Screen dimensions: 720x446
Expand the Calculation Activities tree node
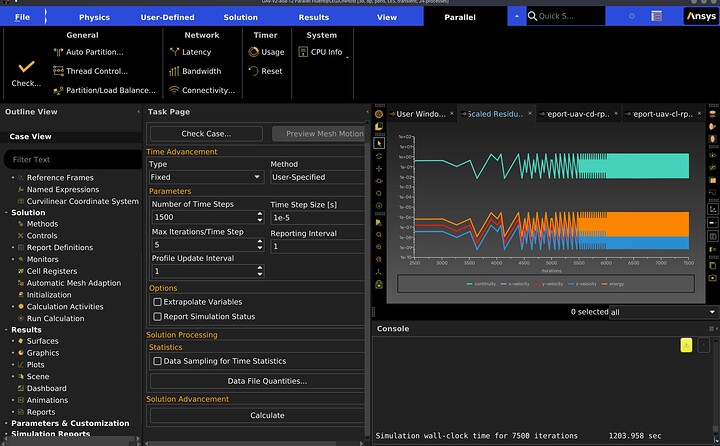[x=13, y=307]
